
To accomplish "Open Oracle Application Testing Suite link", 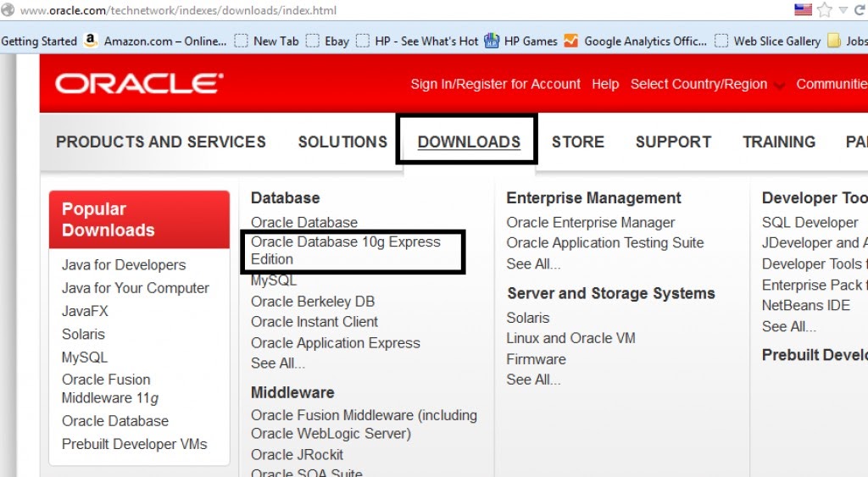I will click(x=605, y=243).
